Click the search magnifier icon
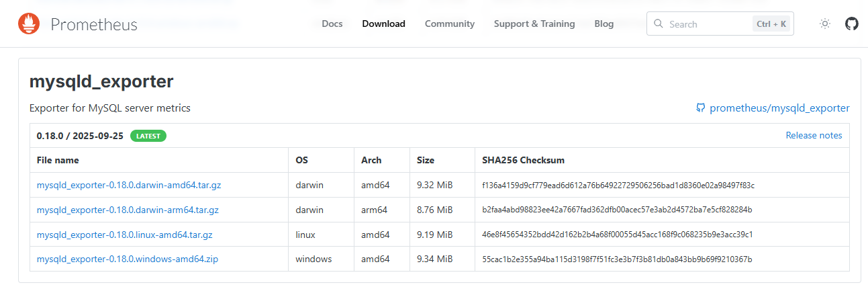Viewport: 868px width, 287px height. [x=659, y=24]
